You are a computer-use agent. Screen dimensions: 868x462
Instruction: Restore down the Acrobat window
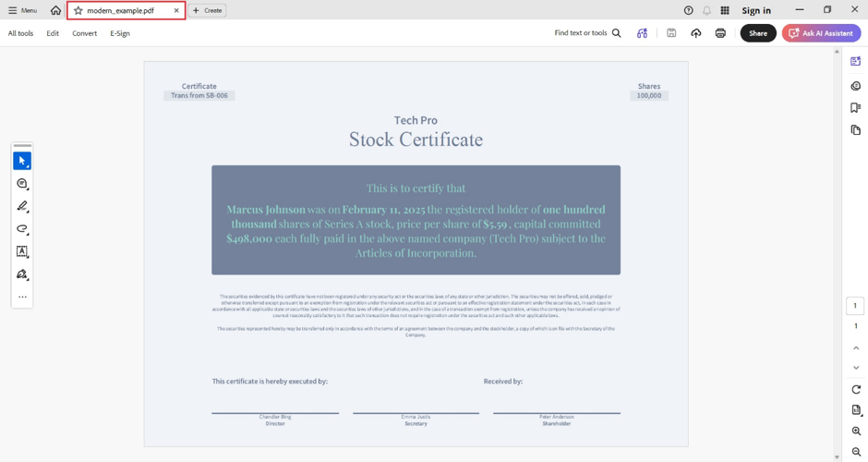coord(827,10)
